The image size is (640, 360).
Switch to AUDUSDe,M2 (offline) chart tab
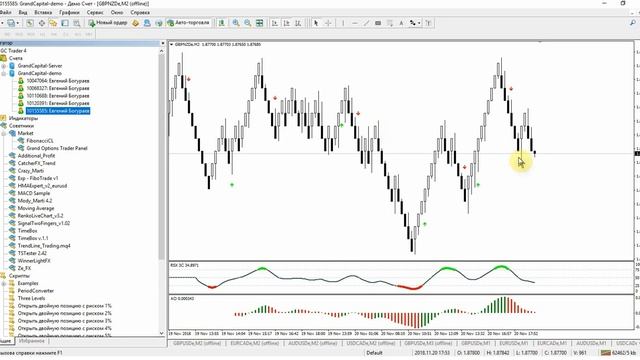click(313, 343)
